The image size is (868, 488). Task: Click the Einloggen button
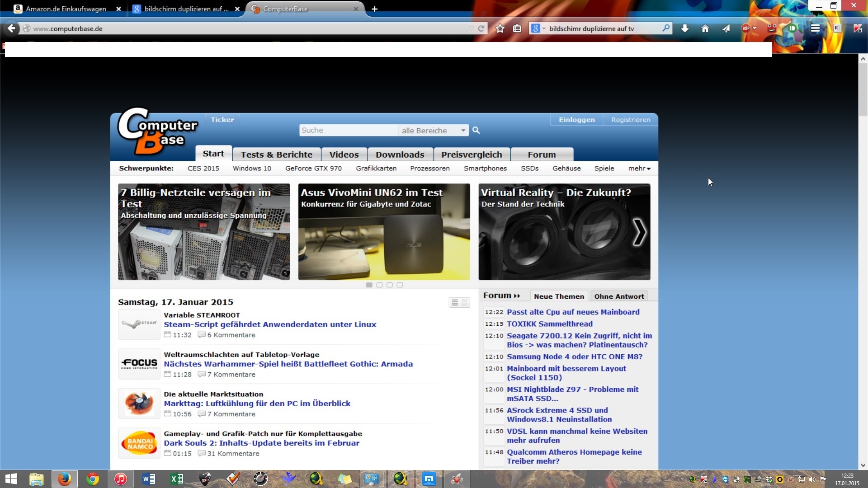(576, 120)
